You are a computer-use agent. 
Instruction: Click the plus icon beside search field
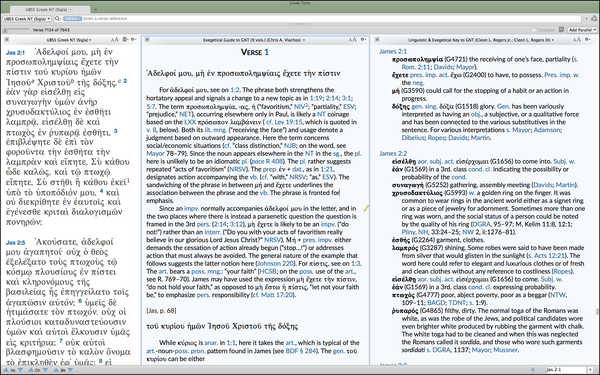coord(586,18)
